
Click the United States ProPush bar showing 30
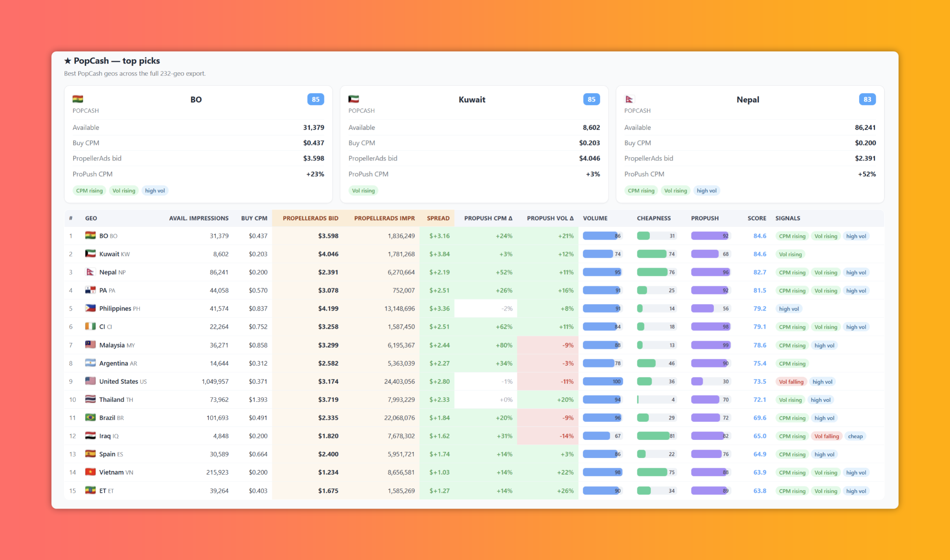point(711,382)
